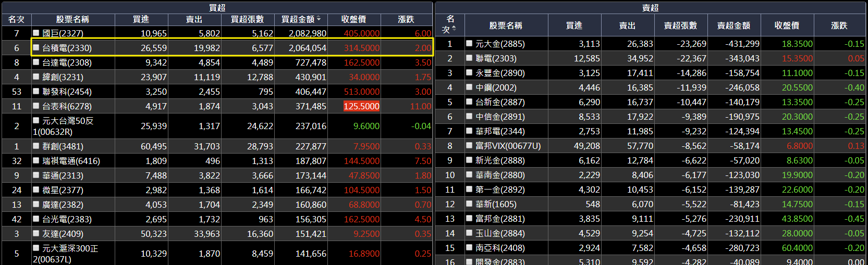Click the closing price 60.4000

(797, 248)
